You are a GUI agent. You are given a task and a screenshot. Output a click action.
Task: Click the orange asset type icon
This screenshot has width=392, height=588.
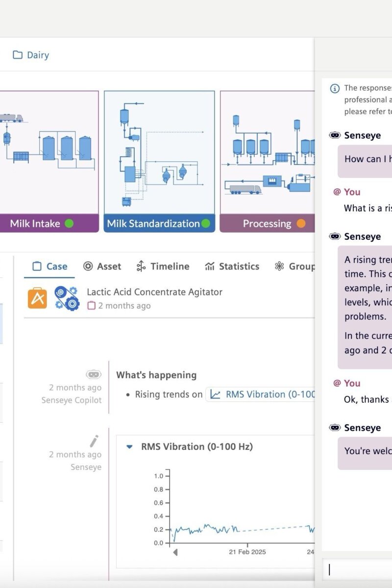37,298
